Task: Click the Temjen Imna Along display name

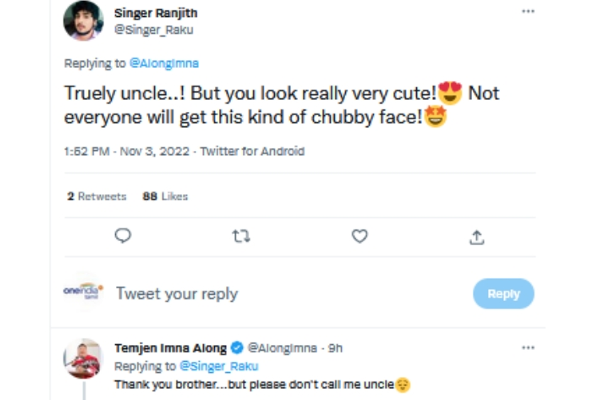Action: pyautogui.click(x=171, y=347)
